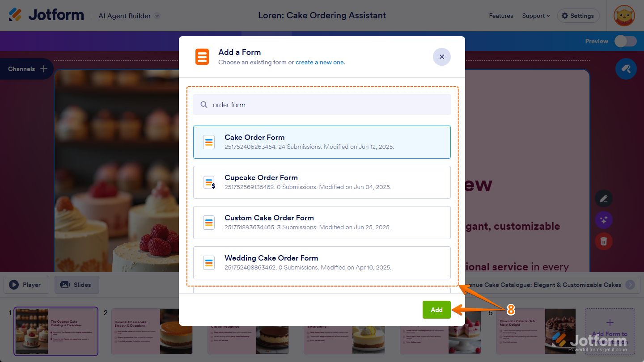This screenshot has height=362, width=644.
Task: Open the Support dropdown menu
Action: coord(536,16)
